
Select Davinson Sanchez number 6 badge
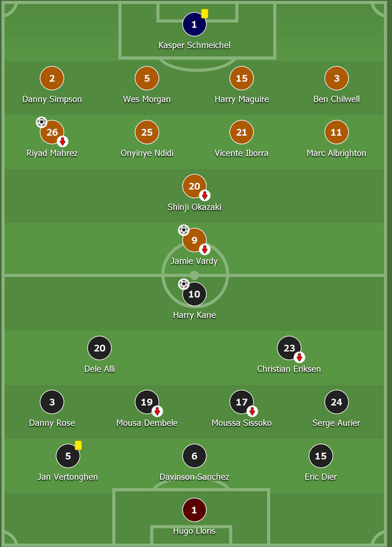coord(194,456)
